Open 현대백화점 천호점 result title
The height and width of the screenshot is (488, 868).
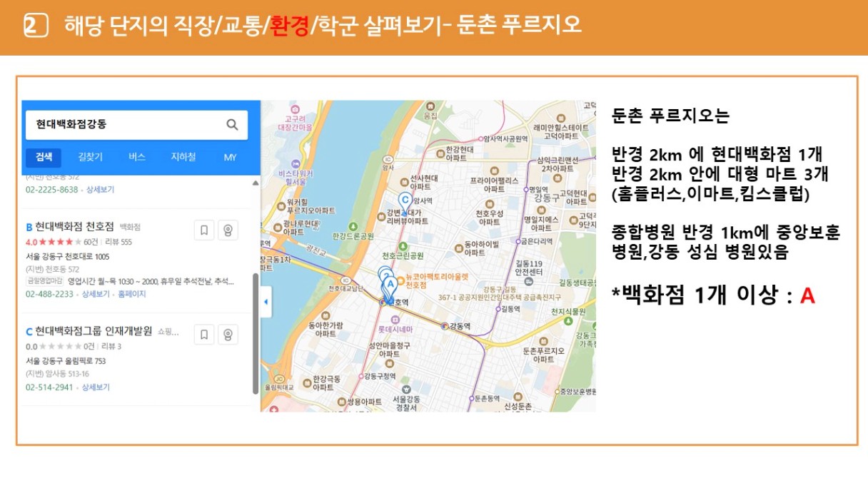tap(74, 227)
